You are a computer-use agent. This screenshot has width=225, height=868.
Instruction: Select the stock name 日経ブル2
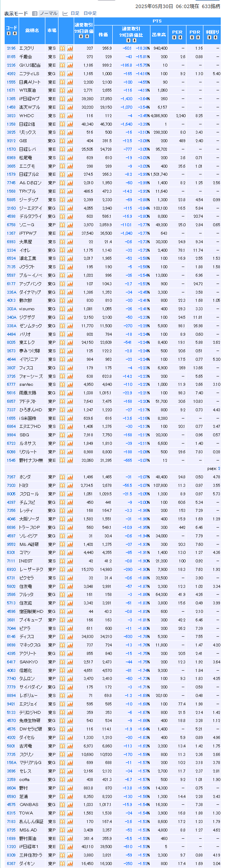29,174
